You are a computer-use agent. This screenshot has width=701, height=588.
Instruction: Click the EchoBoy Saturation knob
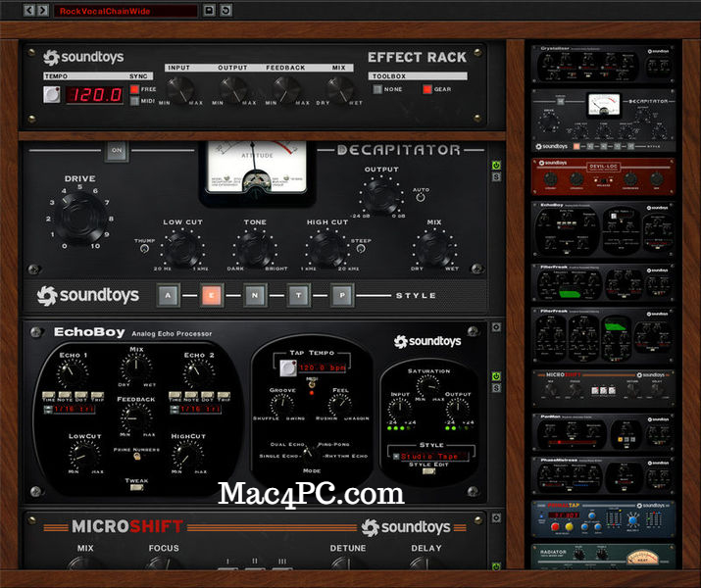427,385
